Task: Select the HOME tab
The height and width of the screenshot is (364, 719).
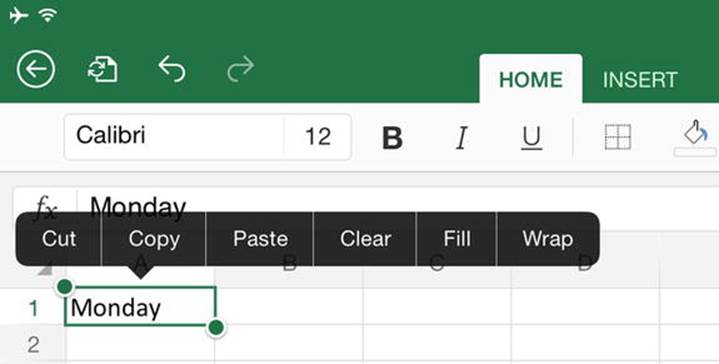Action: (x=531, y=79)
